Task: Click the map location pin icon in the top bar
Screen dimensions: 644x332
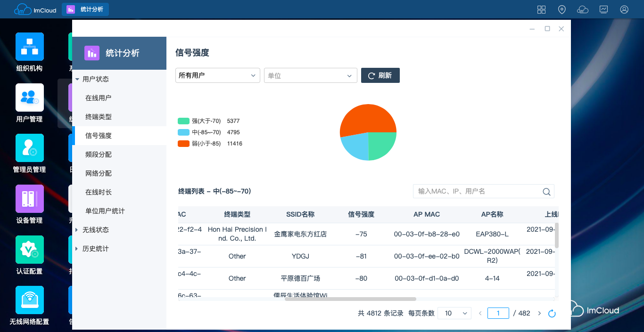Action: point(561,9)
